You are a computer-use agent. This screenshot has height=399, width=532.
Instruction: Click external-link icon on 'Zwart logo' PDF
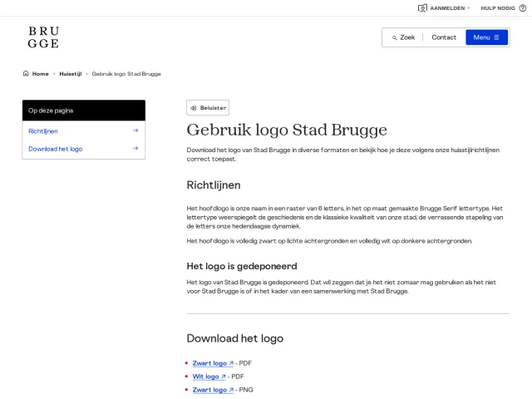pyautogui.click(x=231, y=363)
